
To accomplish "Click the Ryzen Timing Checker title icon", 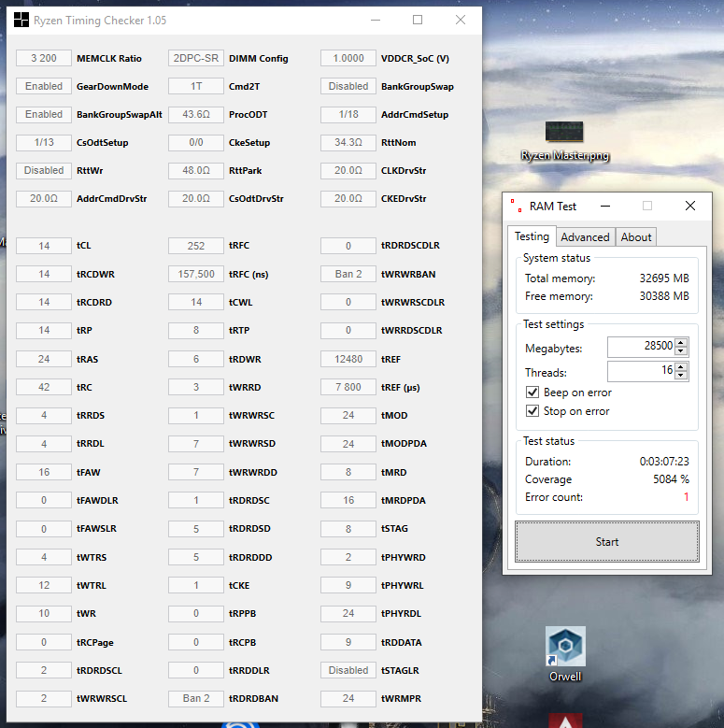I will [21, 20].
